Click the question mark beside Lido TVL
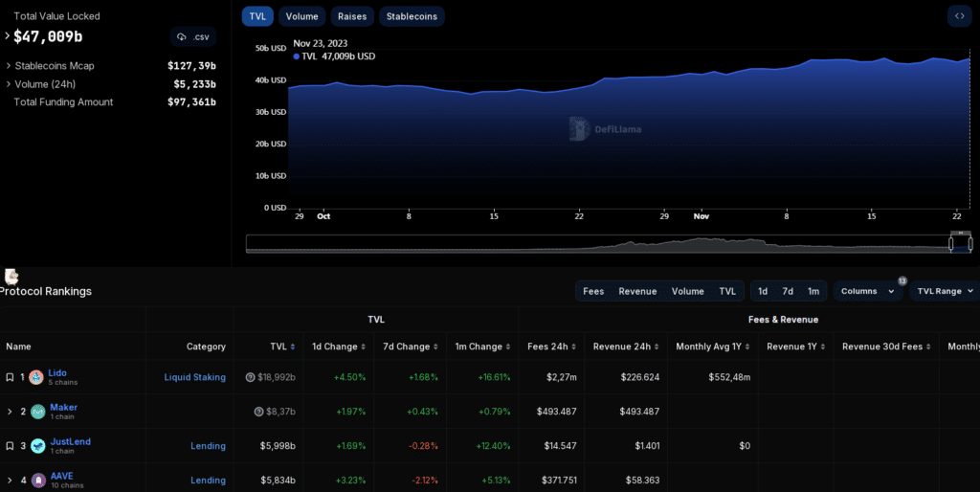Image resolution: width=980 pixels, height=492 pixels. click(250, 377)
